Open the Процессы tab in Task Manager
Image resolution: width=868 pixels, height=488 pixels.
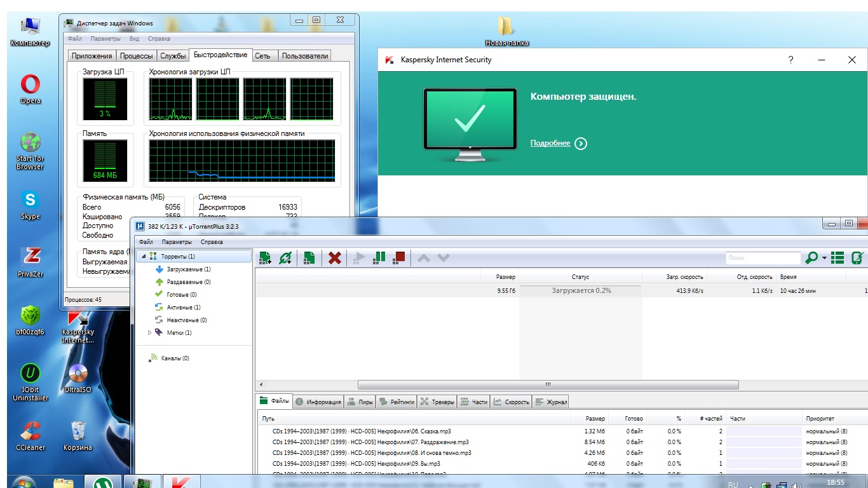(137, 56)
